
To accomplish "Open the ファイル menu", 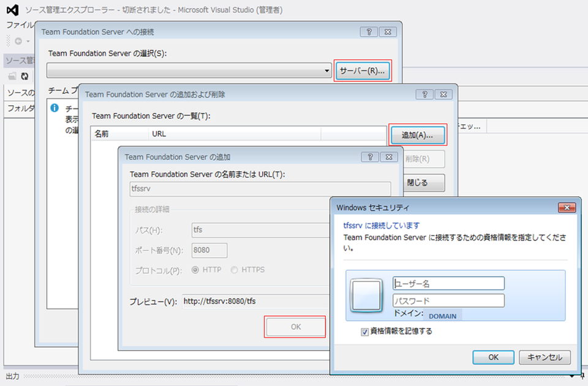I will [16, 25].
